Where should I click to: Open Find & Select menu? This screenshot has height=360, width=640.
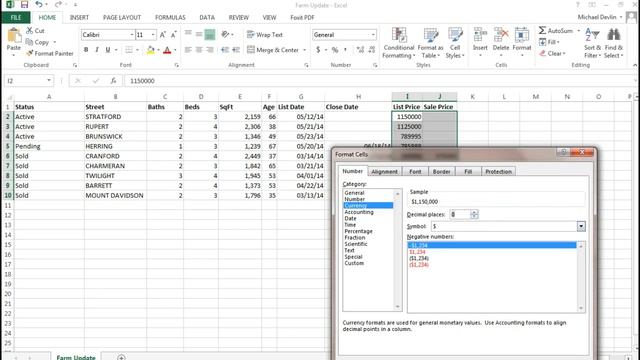[x=613, y=43]
